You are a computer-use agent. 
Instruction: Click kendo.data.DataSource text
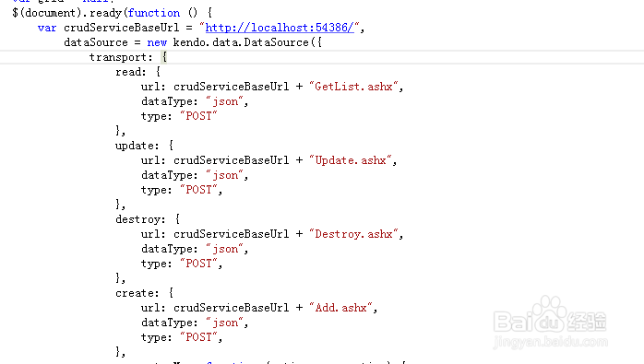(241, 42)
